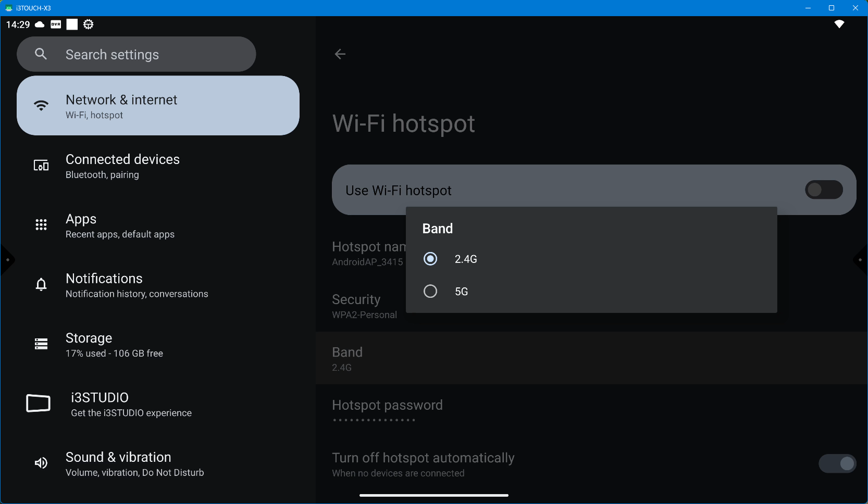Screen dimensions: 868x504
Task: Click the back arrow icon
Action: 340,54
